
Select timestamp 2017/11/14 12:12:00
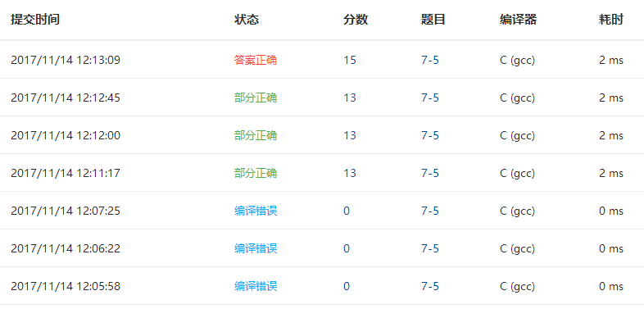[66, 135]
